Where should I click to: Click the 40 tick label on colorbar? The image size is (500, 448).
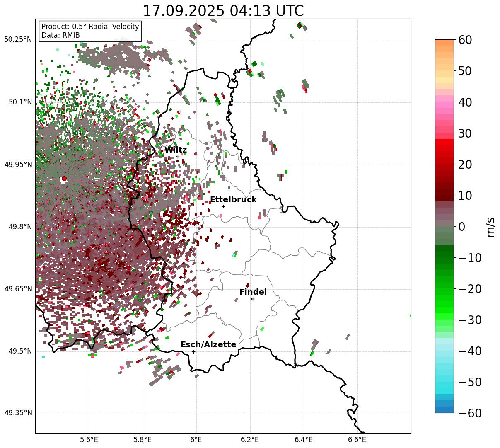click(466, 102)
